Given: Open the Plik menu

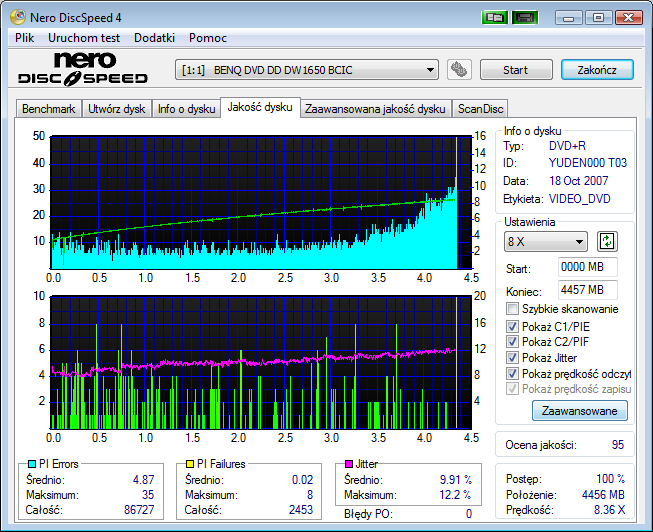Looking at the screenshot, I should (x=25, y=38).
